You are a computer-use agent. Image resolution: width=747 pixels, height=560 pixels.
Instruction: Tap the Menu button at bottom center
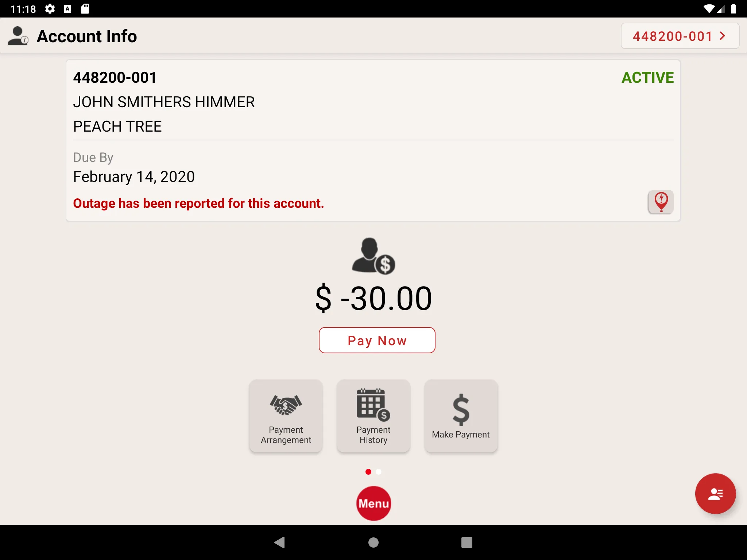373,502
